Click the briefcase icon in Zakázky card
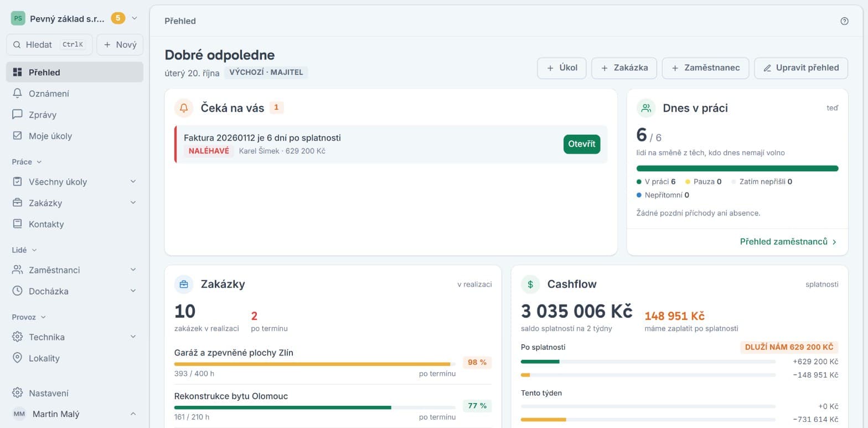 pos(184,284)
